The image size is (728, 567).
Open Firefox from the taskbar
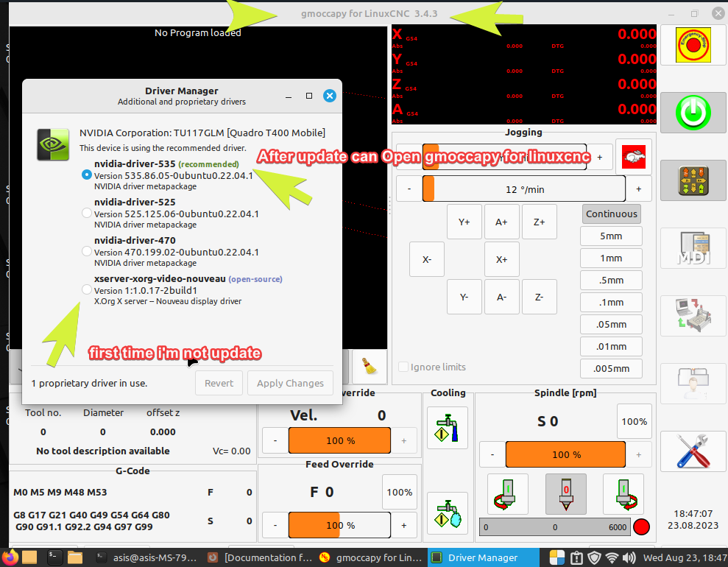(x=10, y=557)
